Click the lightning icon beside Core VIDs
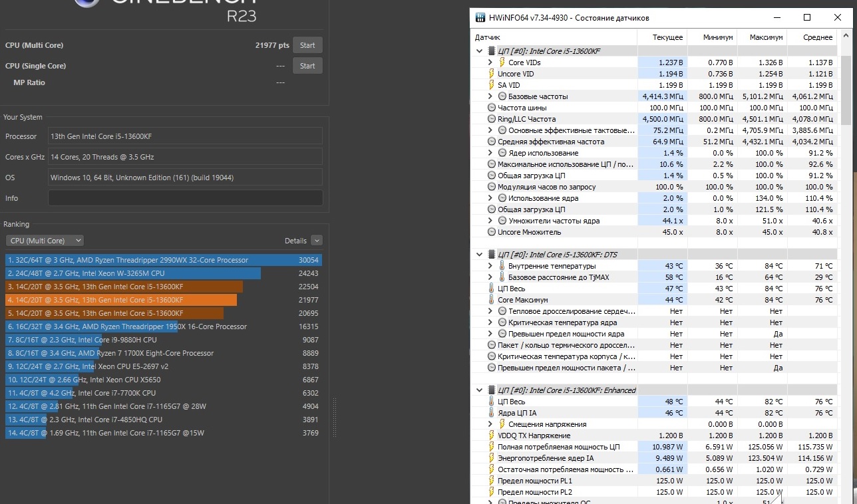 coord(502,63)
